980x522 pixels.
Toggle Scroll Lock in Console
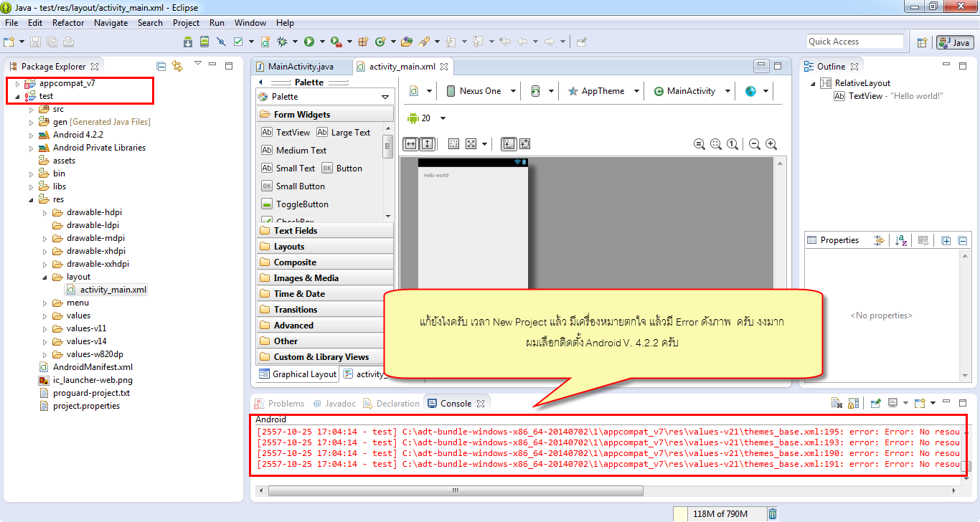[853, 404]
